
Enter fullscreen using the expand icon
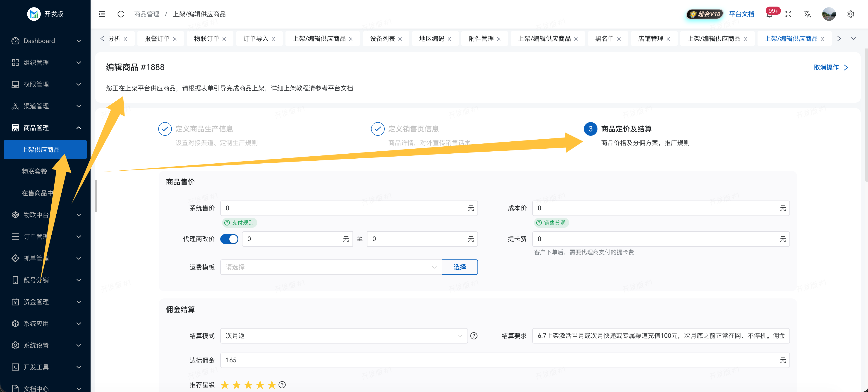pos(788,14)
